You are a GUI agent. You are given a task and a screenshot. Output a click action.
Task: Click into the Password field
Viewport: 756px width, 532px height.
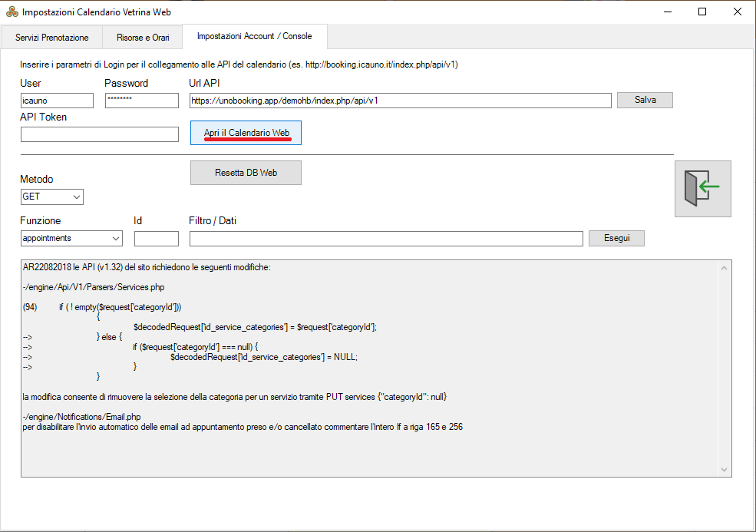[141, 101]
